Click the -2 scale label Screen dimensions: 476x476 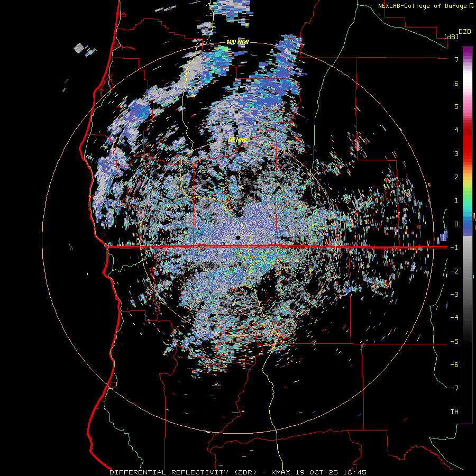[454, 271]
